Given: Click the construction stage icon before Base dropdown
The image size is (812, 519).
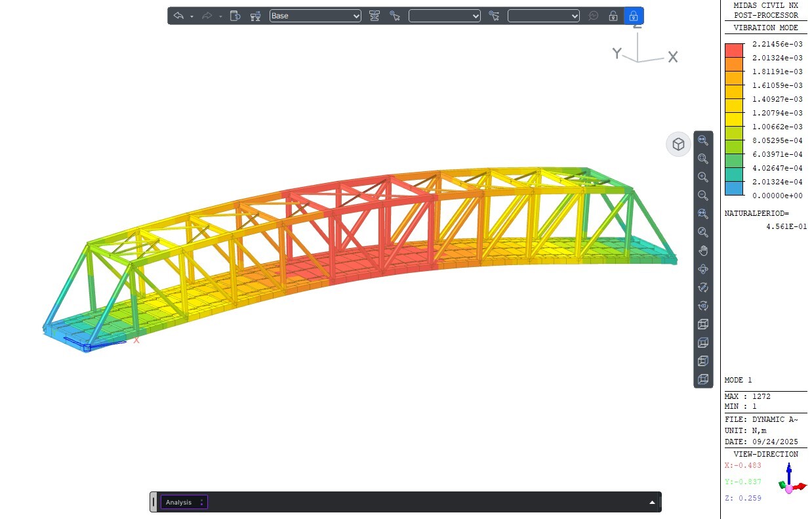Looking at the screenshot, I should pyautogui.click(x=256, y=16).
